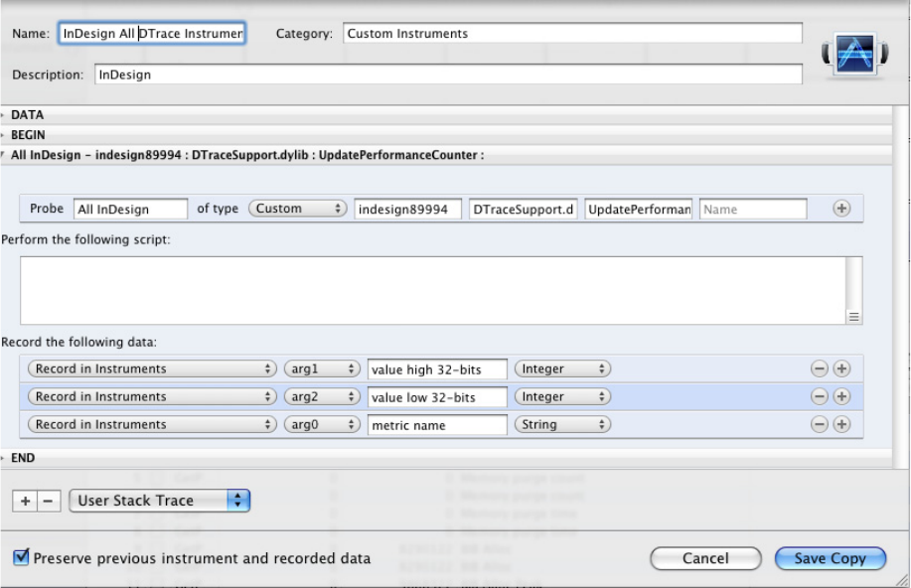Image resolution: width=911 pixels, height=588 pixels.
Task: Collapse the All InDesign probe section
Action: click(3, 155)
